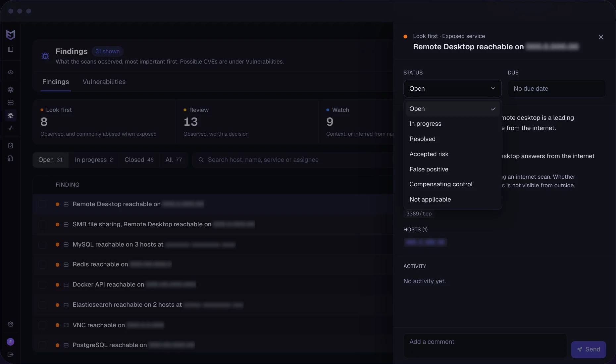
Task: Open the settings gear icon in sidebar
Action: tap(11, 324)
